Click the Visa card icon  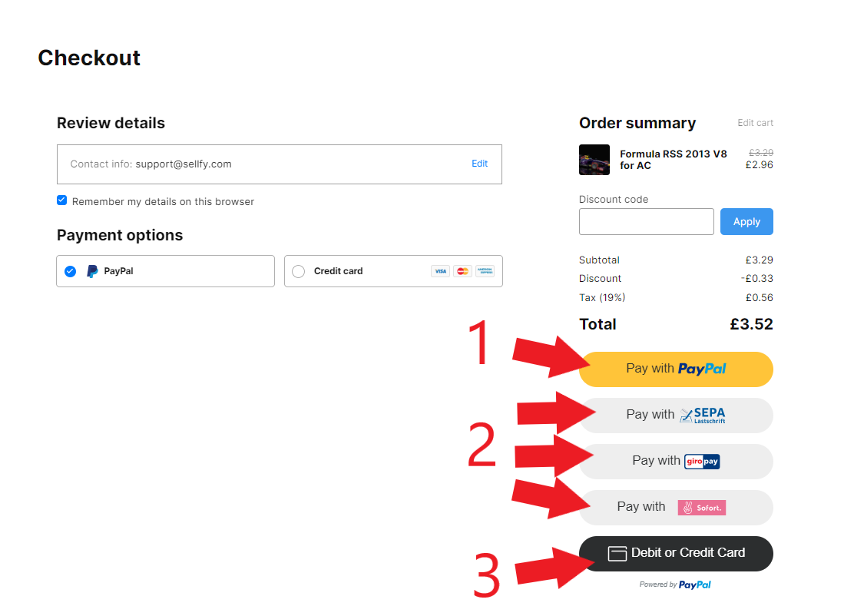tap(440, 271)
